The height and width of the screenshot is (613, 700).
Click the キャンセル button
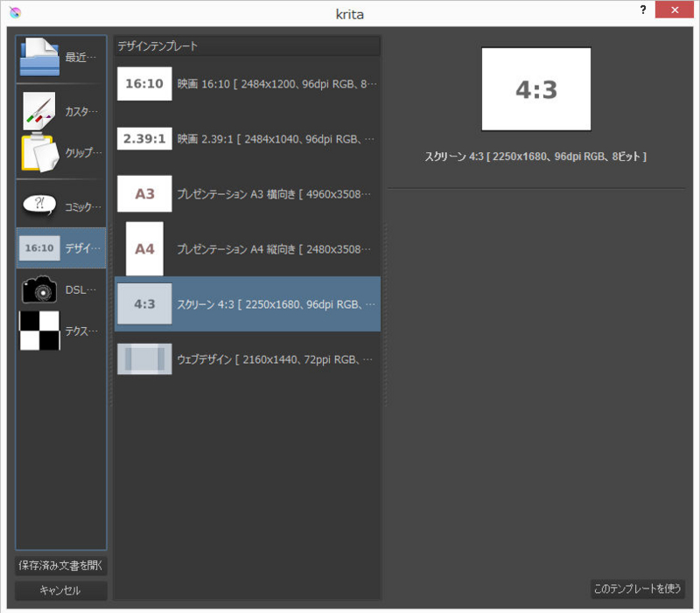pos(61,590)
